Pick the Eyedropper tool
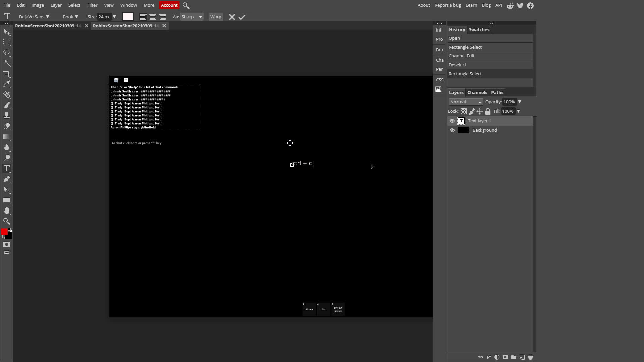The height and width of the screenshot is (362, 644). pos(7,84)
